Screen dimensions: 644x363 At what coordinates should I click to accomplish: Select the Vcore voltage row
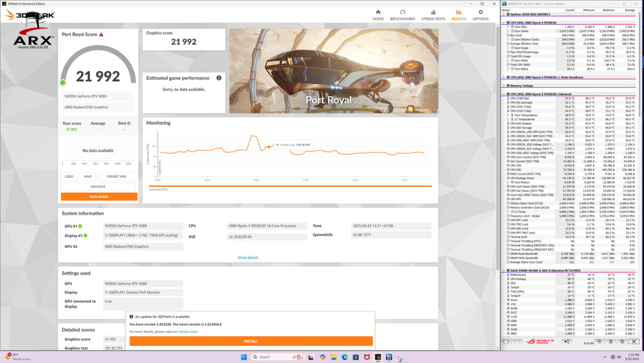coord(571,300)
